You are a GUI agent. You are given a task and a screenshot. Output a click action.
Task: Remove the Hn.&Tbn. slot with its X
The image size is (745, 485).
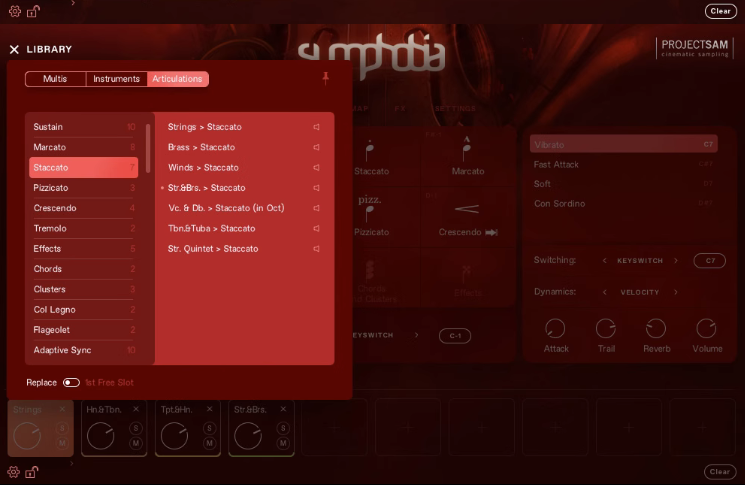pyautogui.click(x=136, y=409)
